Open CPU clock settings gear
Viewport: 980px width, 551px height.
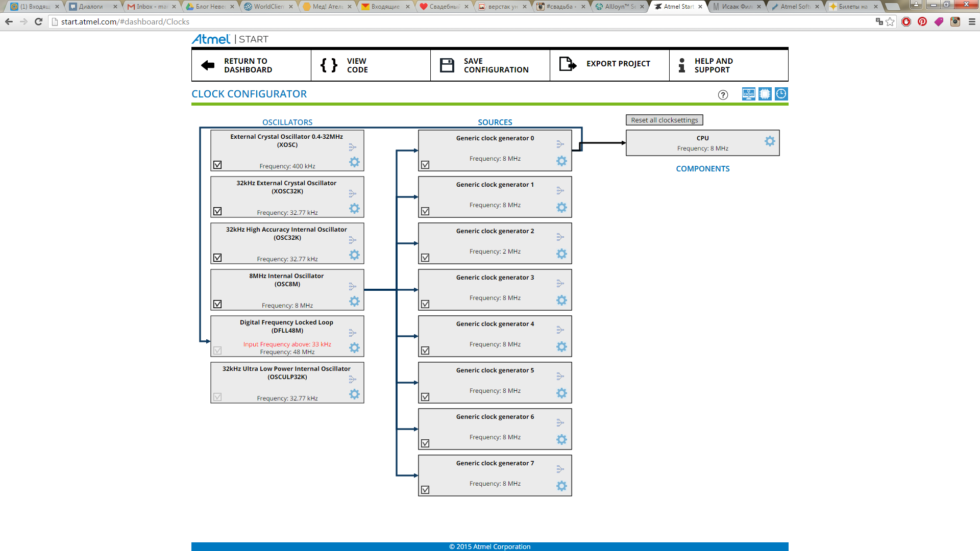click(770, 141)
